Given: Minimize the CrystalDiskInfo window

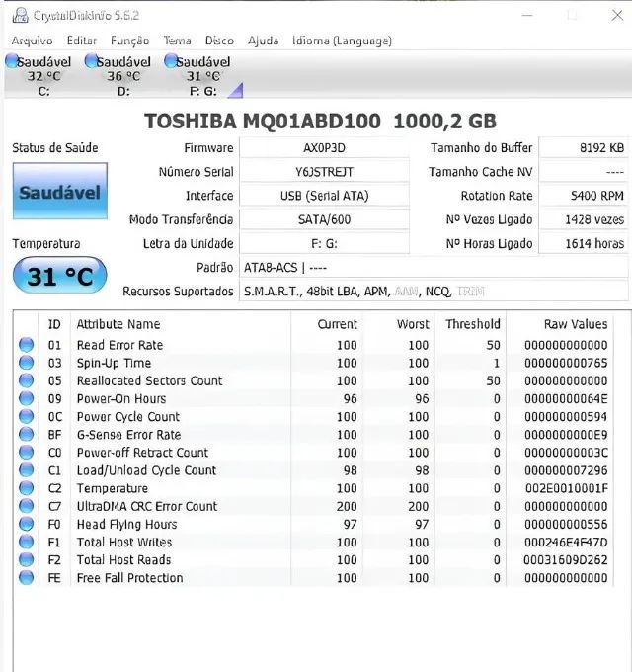Looking at the screenshot, I should [527, 16].
